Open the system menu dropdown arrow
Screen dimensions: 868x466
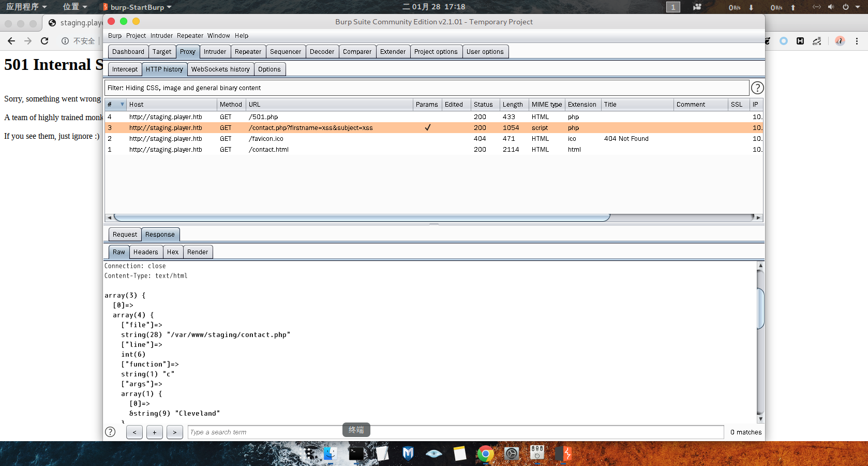point(857,7)
